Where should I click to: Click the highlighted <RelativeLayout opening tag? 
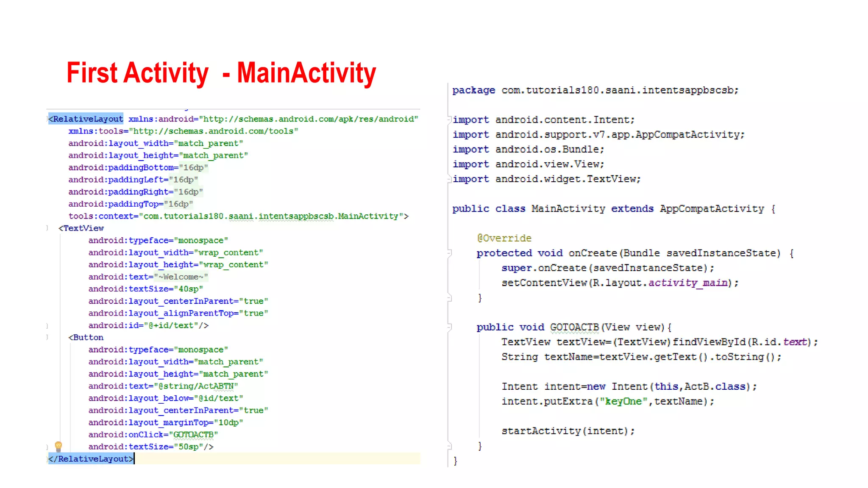pos(86,119)
